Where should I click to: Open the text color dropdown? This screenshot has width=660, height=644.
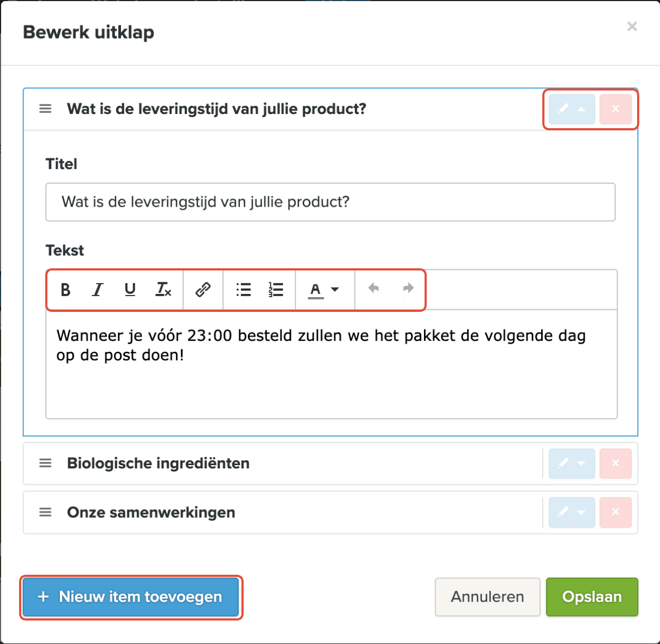tap(324, 290)
